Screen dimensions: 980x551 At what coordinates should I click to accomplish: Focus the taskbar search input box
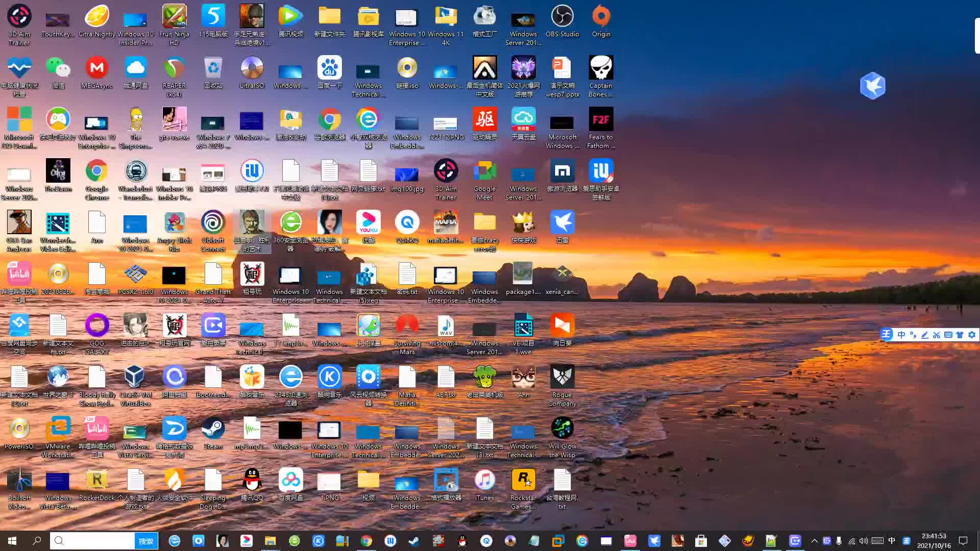pos(92,541)
